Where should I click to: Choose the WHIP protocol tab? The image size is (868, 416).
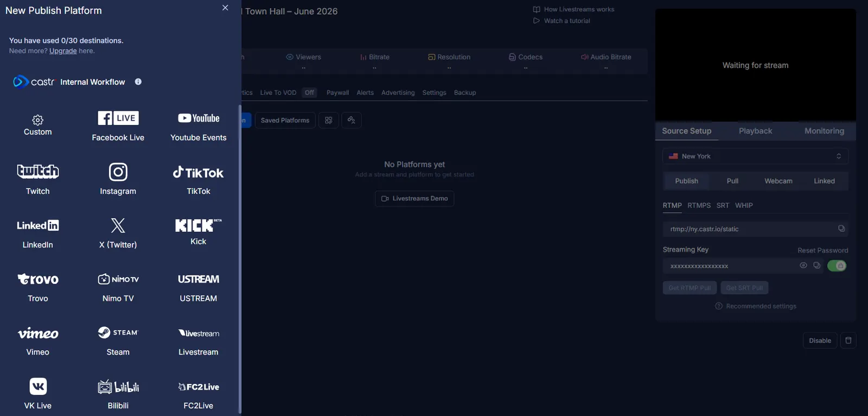tap(744, 205)
